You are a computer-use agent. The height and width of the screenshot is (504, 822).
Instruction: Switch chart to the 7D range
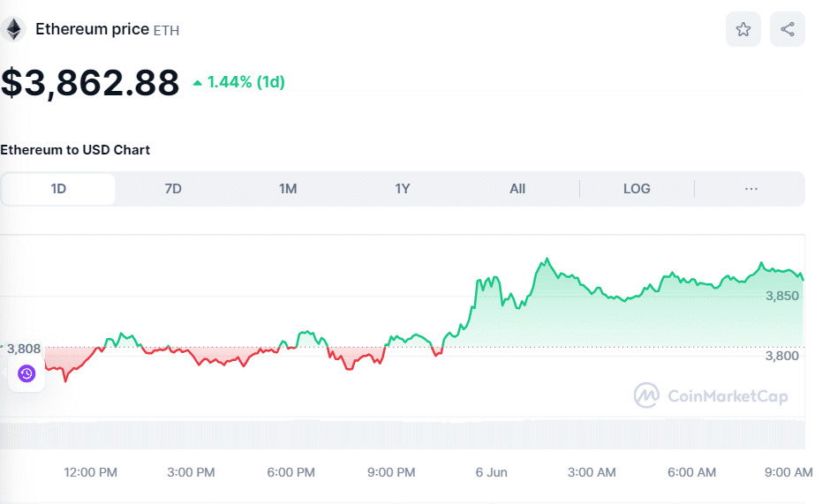(173, 189)
